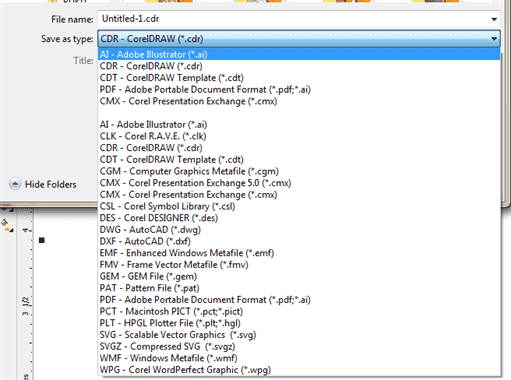Select DES - Corel DESIGNER format
Screen dimensions: 511x380
(x=299, y=218)
